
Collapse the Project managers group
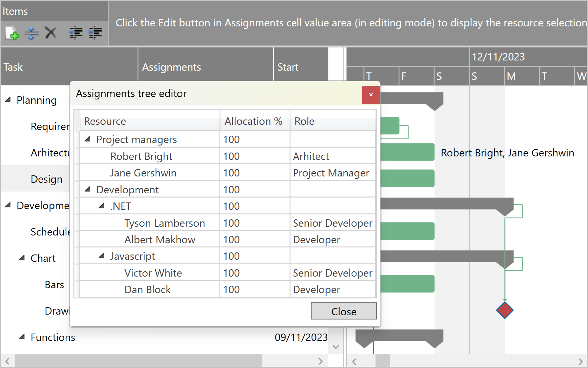pyautogui.click(x=87, y=139)
